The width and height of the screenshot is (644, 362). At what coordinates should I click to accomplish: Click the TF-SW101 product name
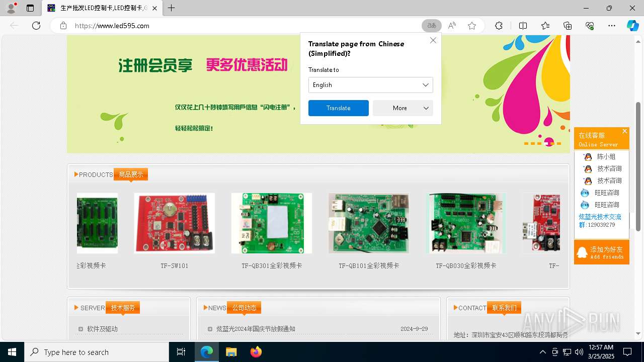tap(175, 265)
